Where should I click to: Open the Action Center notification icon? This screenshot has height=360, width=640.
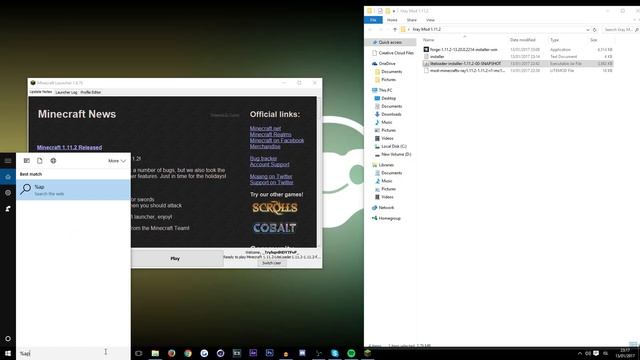596,353
